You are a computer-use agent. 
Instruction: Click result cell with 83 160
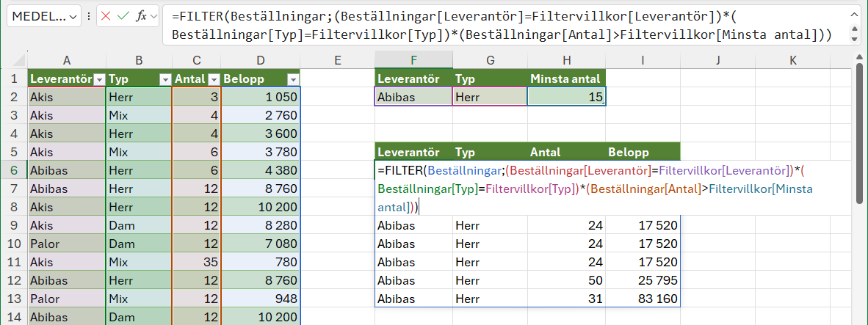click(x=643, y=299)
